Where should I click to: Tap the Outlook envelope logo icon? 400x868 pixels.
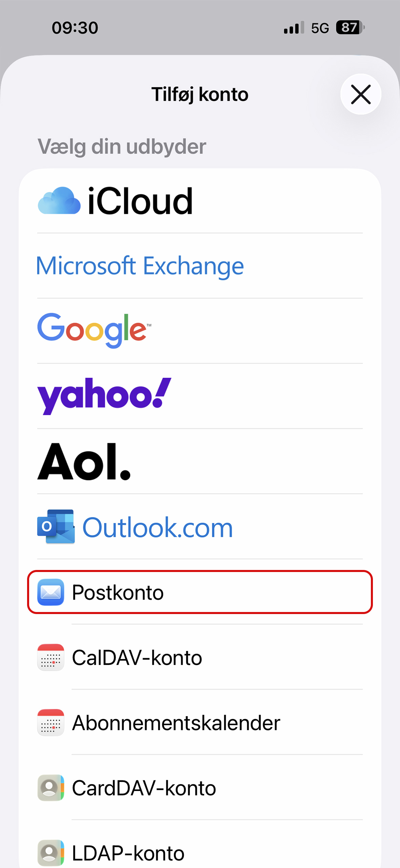56,527
